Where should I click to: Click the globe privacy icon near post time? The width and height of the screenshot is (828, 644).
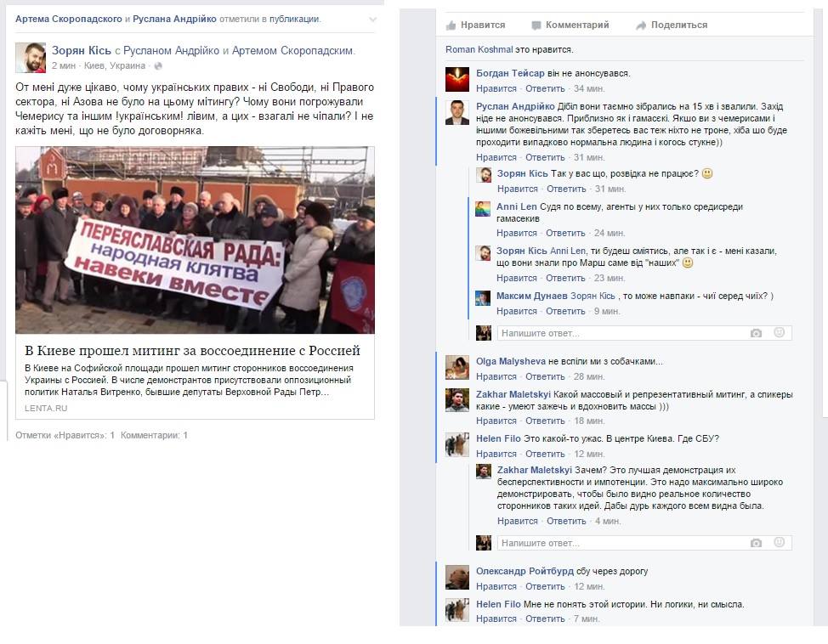point(157,66)
